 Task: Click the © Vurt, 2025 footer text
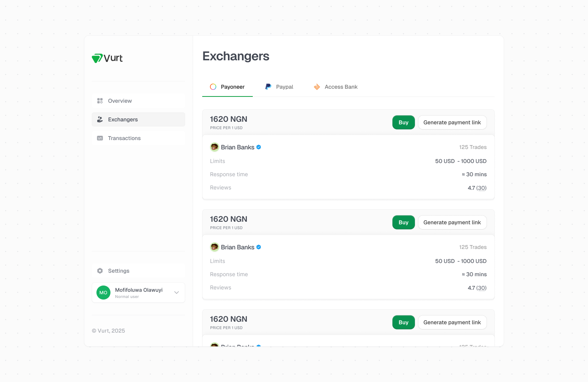[108, 331]
